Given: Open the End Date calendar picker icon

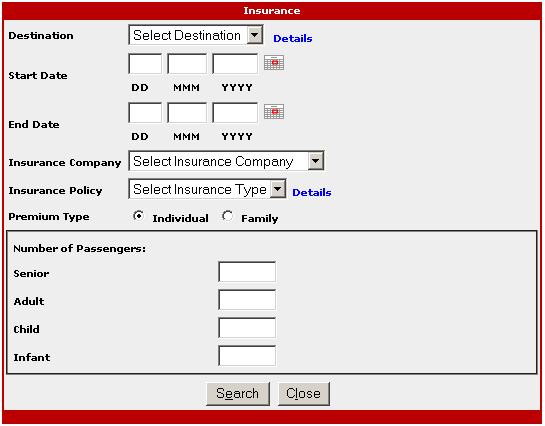Looking at the screenshot, I should [274, 112].
